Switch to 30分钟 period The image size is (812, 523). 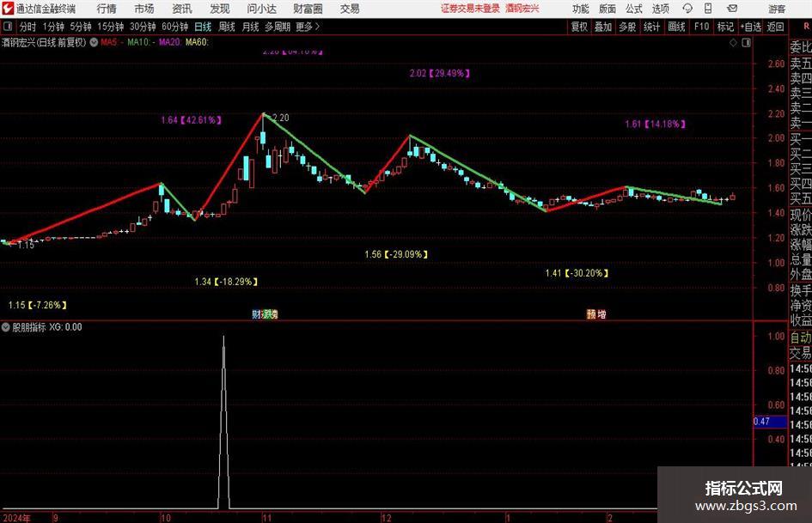143,27
